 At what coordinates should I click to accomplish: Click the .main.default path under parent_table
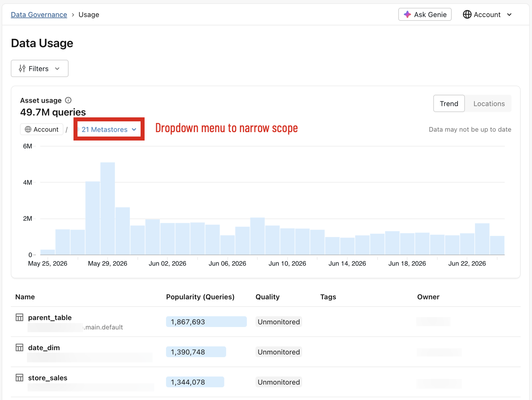103,327
